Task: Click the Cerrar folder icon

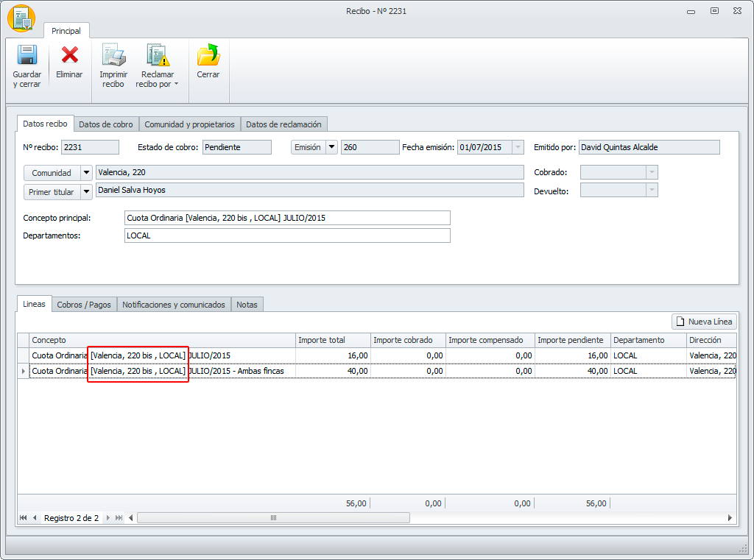Action: coord(208,57)
